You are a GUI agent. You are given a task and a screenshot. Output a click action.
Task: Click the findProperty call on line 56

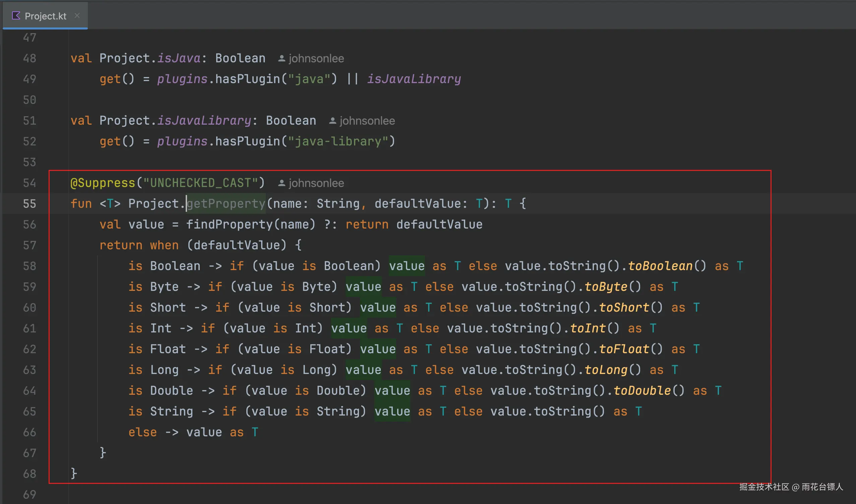click(229, 225)
